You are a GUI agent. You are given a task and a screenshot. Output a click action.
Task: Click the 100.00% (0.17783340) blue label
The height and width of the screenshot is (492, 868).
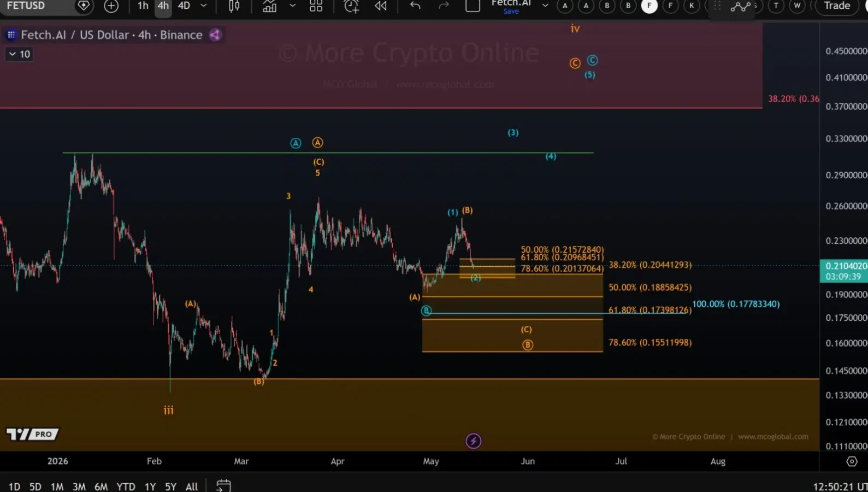[x=736, y=304]
